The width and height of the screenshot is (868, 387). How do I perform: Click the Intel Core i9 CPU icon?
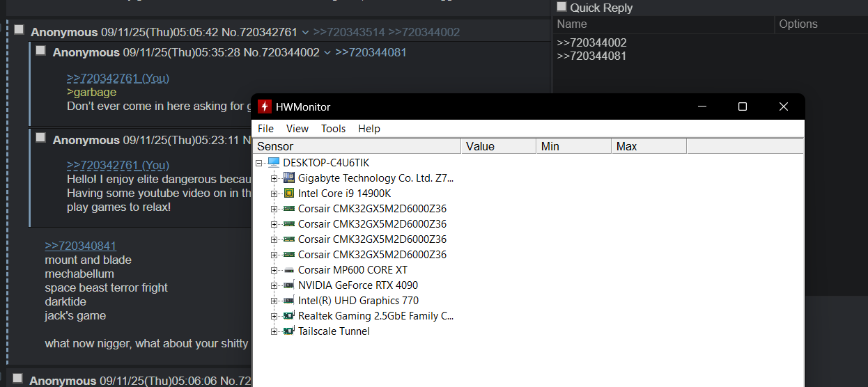coord(289,193)
